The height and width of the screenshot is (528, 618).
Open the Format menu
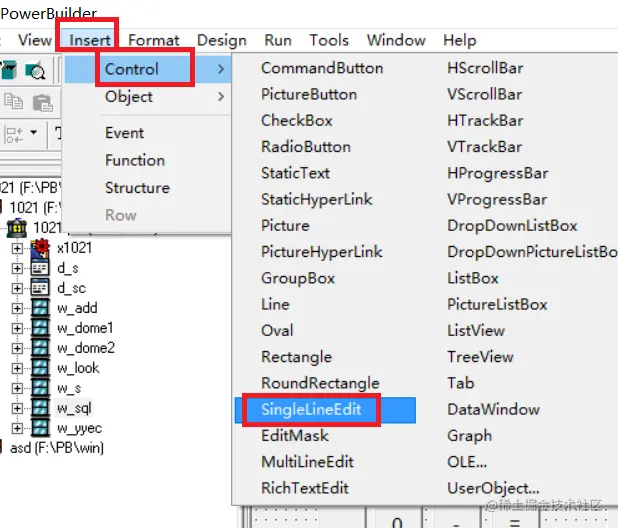pyautogui.click(x=153, y=40)
